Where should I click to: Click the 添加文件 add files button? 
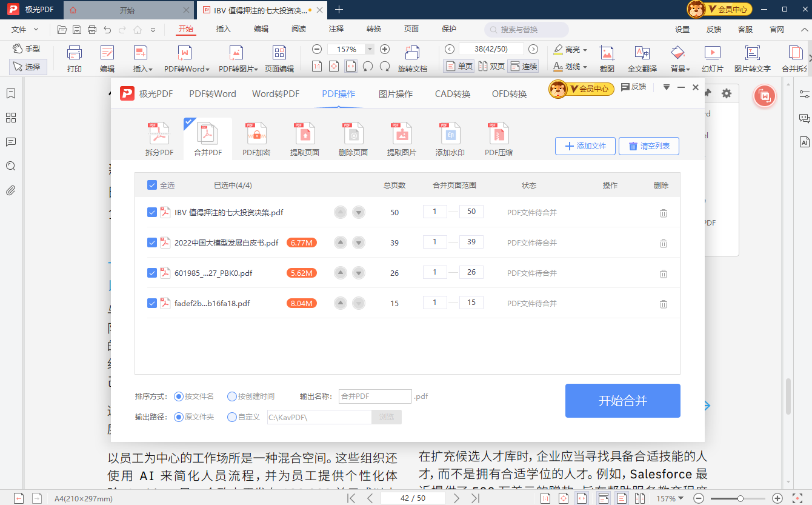tap(584, 145)
